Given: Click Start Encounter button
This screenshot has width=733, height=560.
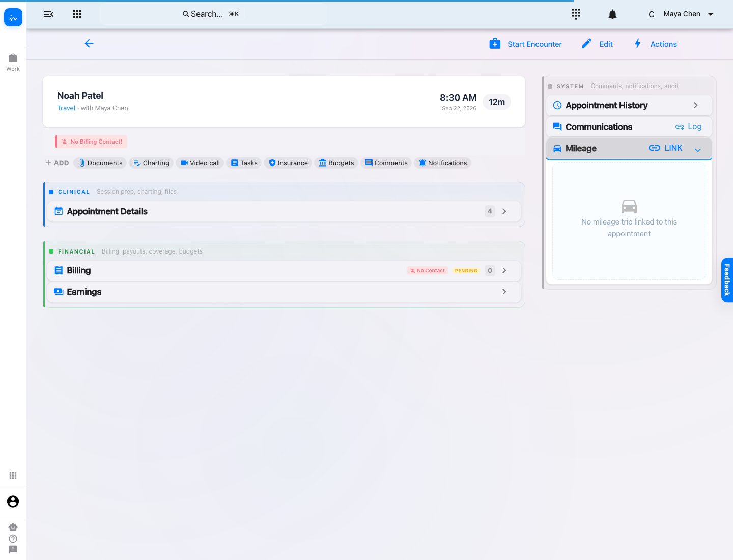Looking at the screenshot, I should tap(526, 44).
